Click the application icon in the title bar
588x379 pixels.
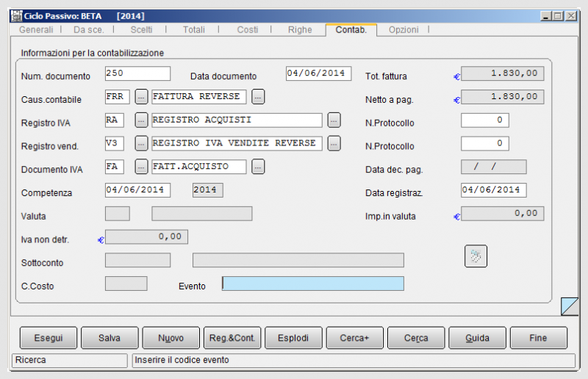point(16,16)
